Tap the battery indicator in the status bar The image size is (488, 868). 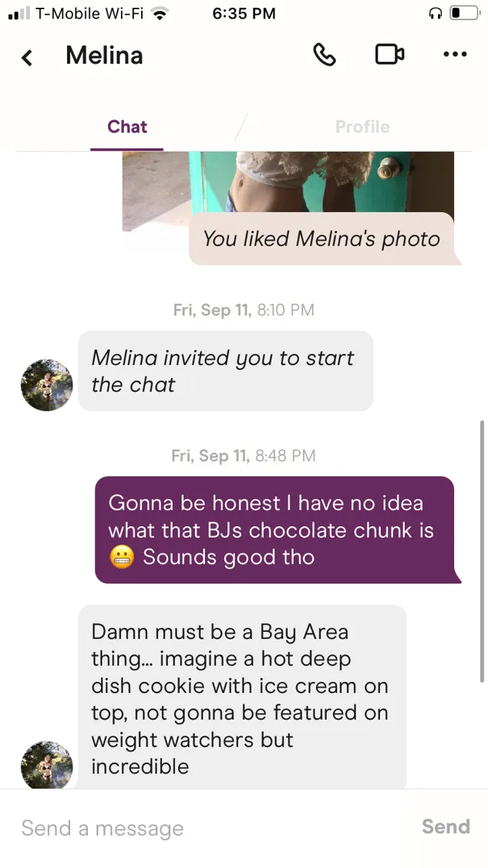tap(463, 13)
